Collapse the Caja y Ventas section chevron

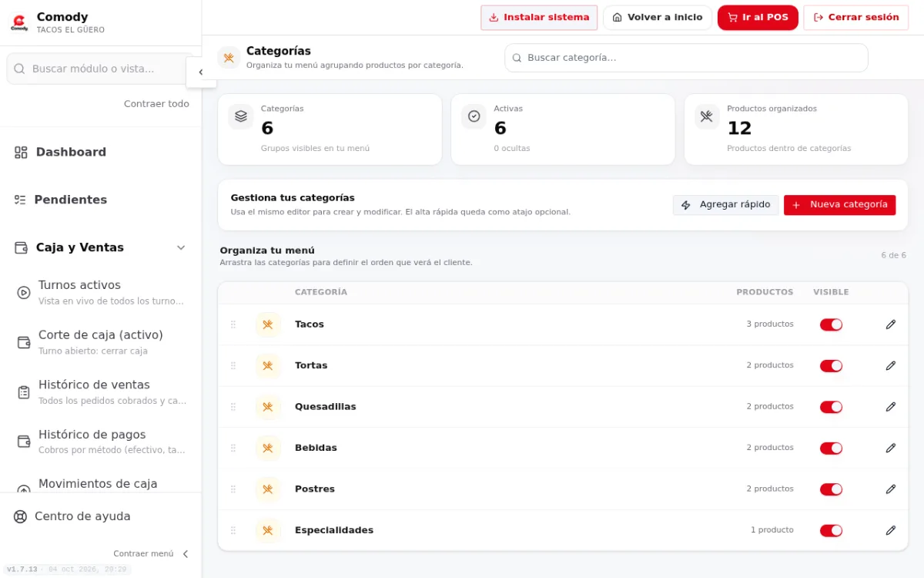click(181, 247)
